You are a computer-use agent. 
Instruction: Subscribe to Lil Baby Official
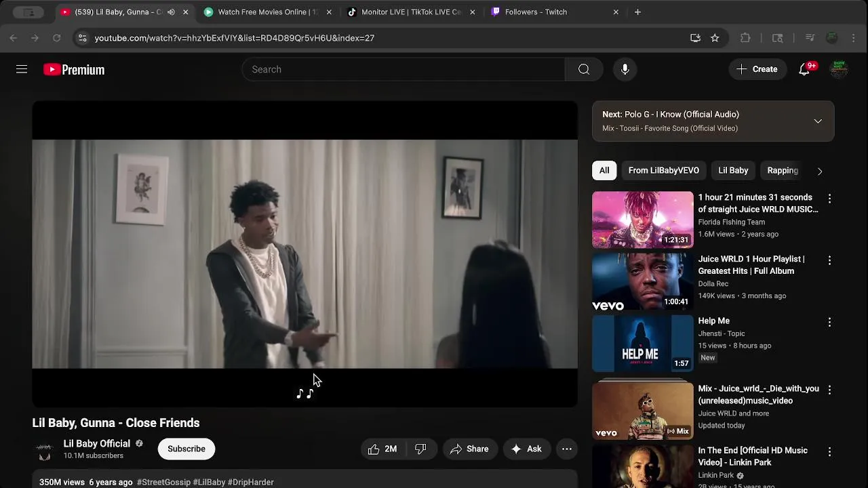[186, 449]
